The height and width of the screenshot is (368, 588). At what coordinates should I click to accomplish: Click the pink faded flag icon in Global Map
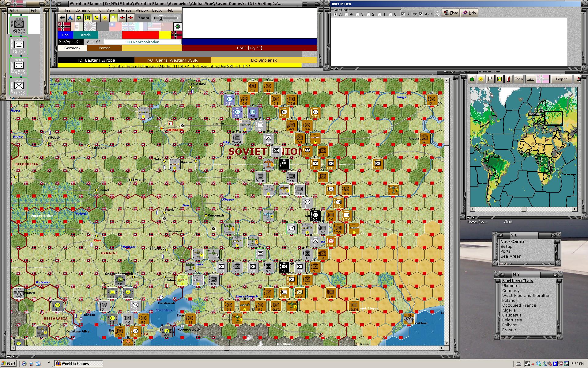[542, 79]
